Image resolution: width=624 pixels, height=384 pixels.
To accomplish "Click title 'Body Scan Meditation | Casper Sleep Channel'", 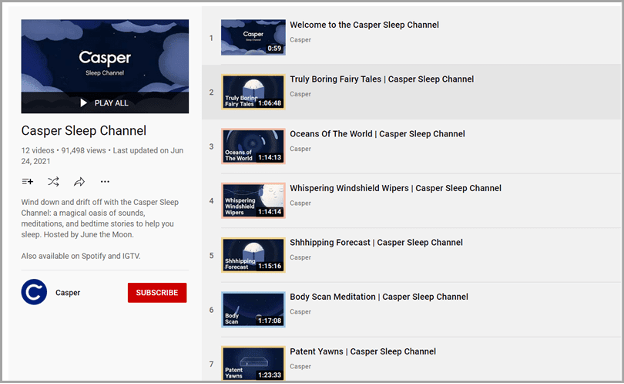I will 379,297.
